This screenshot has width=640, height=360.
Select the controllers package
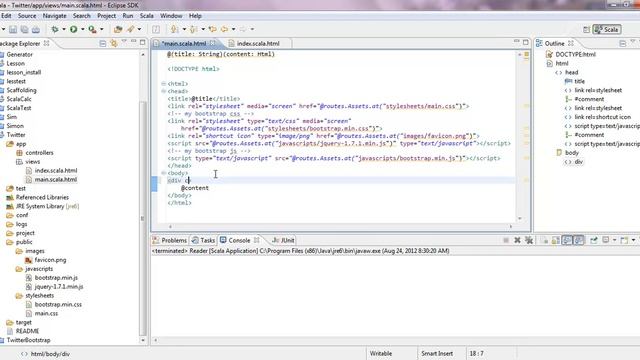pyautogui.click(x=39, y=153)
